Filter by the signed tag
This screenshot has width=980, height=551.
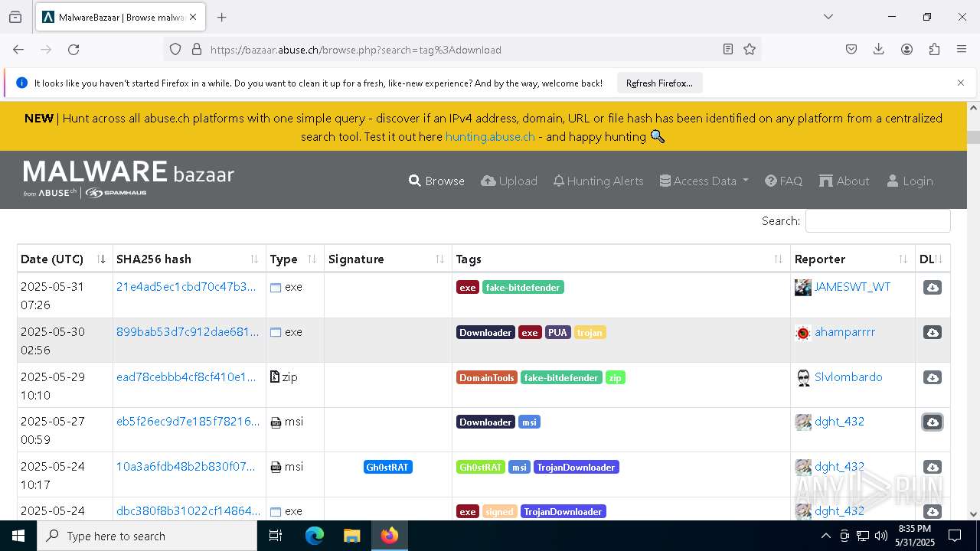pyautogui.click(x=499, y=512)
